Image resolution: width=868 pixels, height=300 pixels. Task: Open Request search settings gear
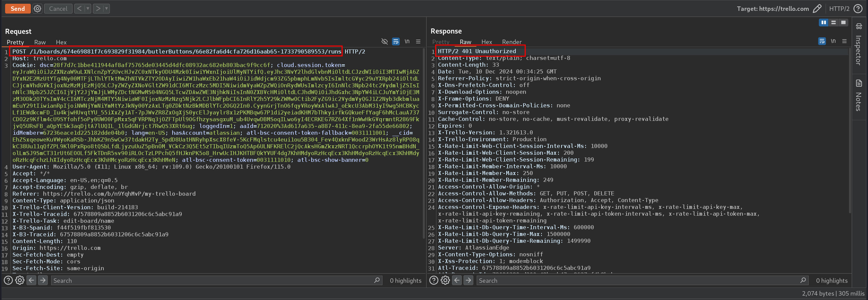point(20,280)
